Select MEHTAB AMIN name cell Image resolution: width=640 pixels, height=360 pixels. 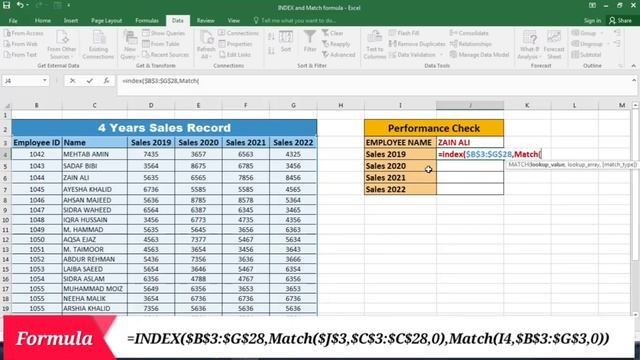[95, 154]
